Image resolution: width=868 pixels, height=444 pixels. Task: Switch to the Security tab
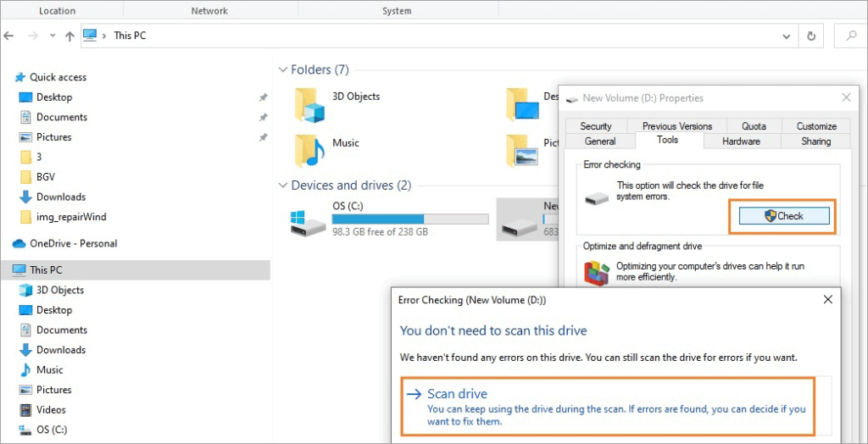click(x=596, y=126)
